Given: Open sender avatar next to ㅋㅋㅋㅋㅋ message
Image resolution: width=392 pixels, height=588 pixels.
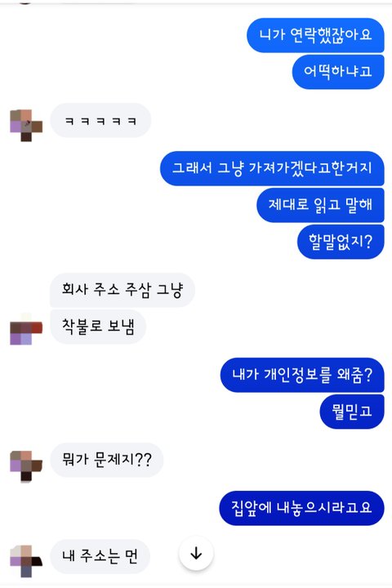Looking at the screenshot, I should 26,126.
